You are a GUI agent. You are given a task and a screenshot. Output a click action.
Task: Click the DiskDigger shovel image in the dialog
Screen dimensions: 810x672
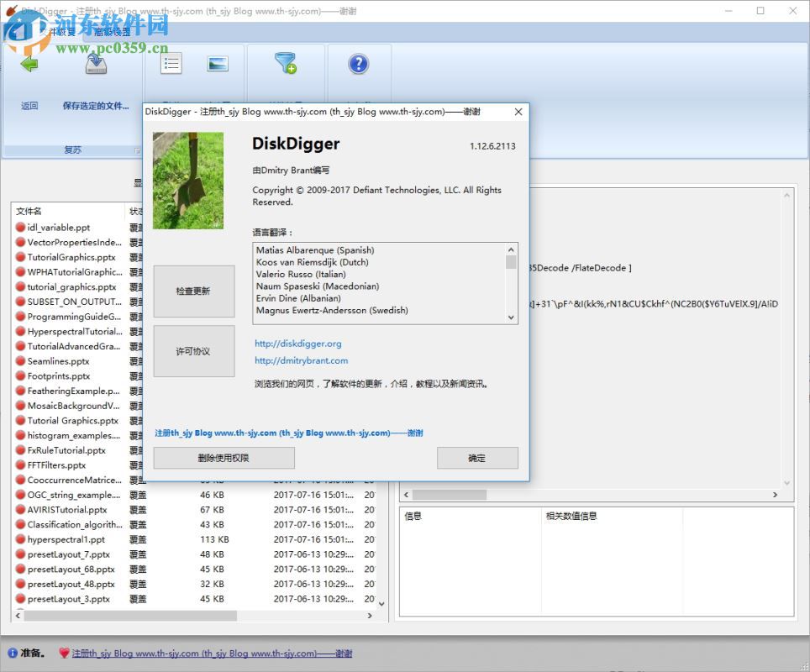(x=187, y=180)
